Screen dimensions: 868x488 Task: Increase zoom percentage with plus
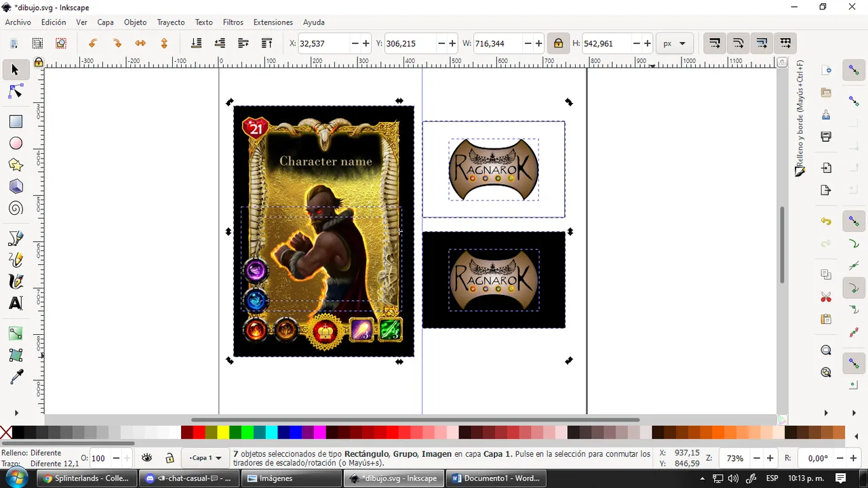(770, 458)
